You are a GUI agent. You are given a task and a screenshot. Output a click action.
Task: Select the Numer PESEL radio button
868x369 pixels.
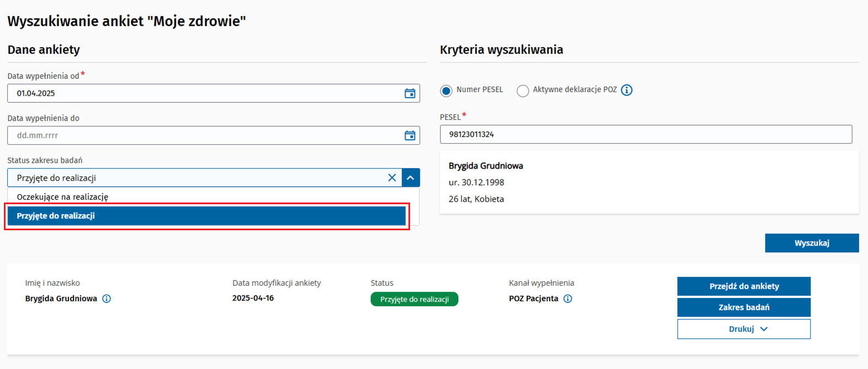coord(446,91)
